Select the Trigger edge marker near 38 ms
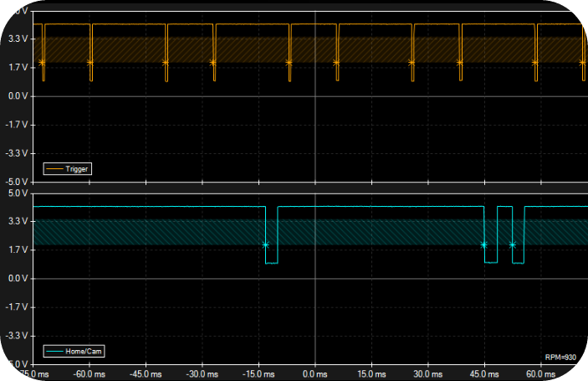Image resolution: width=588 pixels, height=381 pixels. [460, 63]
